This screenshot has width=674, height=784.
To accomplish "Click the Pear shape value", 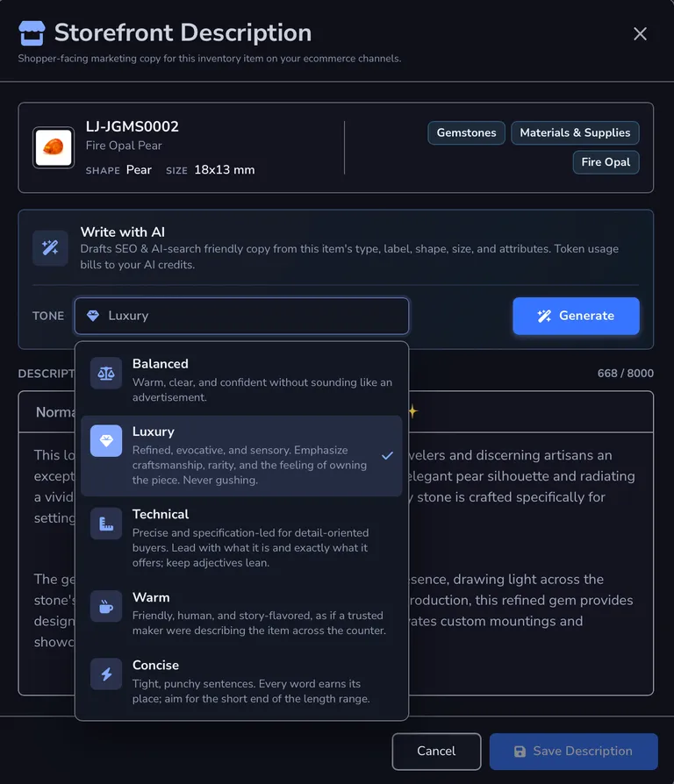I will pyautogui.click(x=139, y=170).
